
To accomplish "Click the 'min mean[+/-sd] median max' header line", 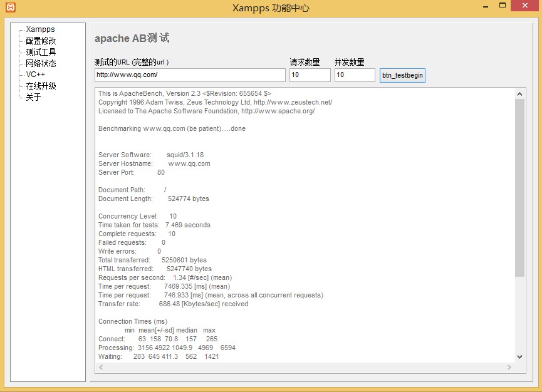I will point(170,331).
